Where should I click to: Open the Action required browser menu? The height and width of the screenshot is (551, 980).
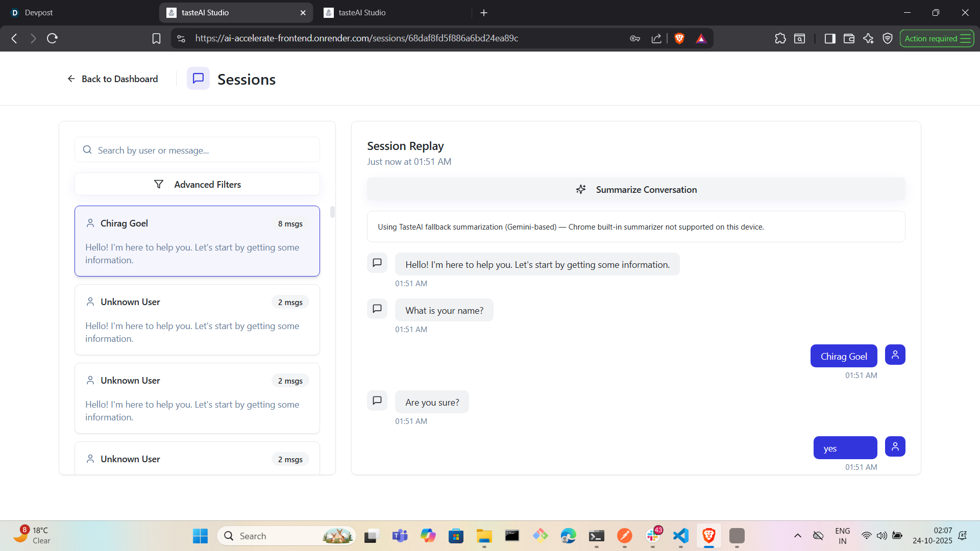937,38
